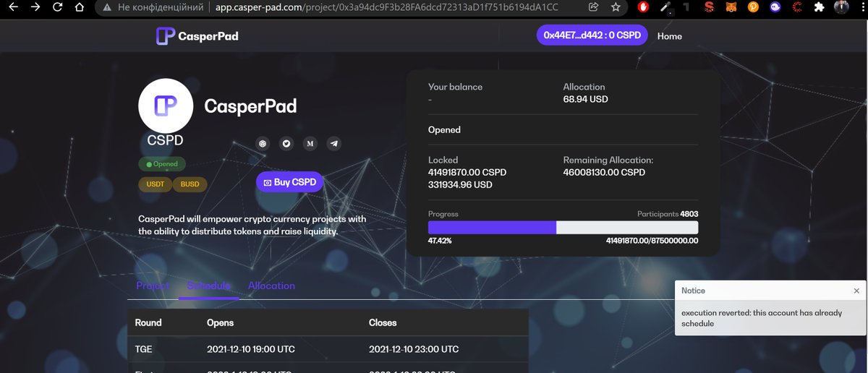
Task: Click the TGE closes time 23:00 UTC
Action: tap(414, 348)
